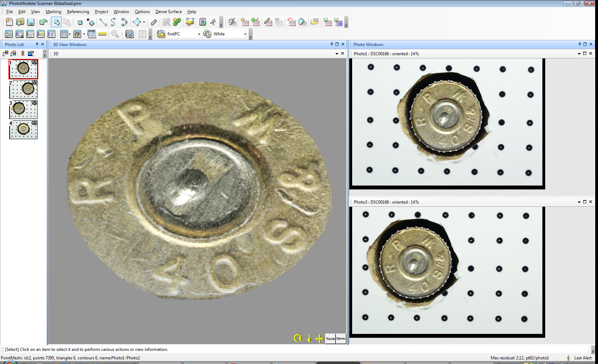Click the point cloud export floppy icon

328,22
